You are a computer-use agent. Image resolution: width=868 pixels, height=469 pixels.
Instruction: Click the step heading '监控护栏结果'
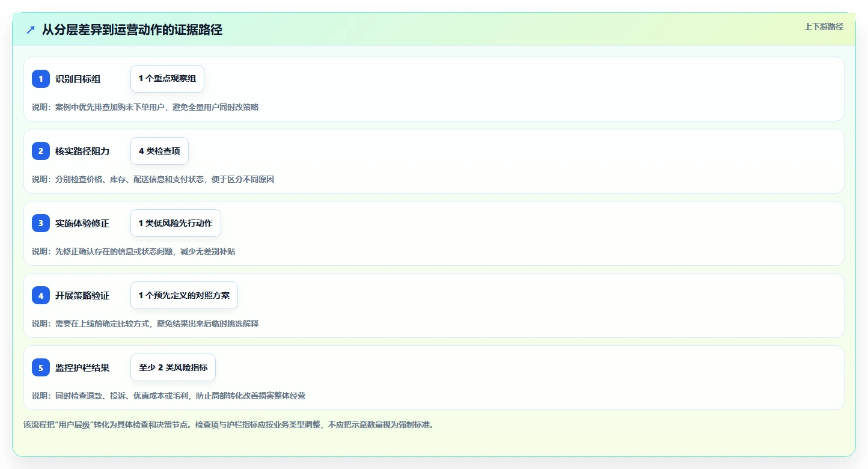[82, 367]
